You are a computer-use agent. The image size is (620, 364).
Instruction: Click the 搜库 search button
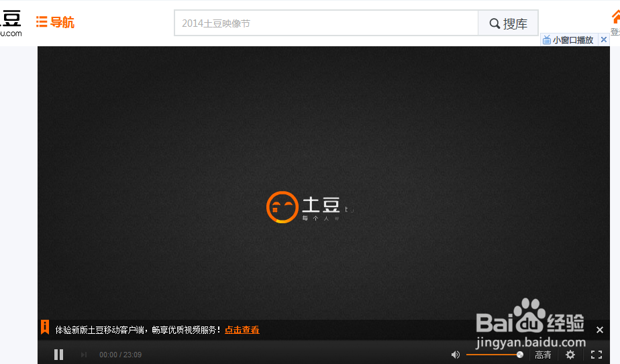(508, 23)
